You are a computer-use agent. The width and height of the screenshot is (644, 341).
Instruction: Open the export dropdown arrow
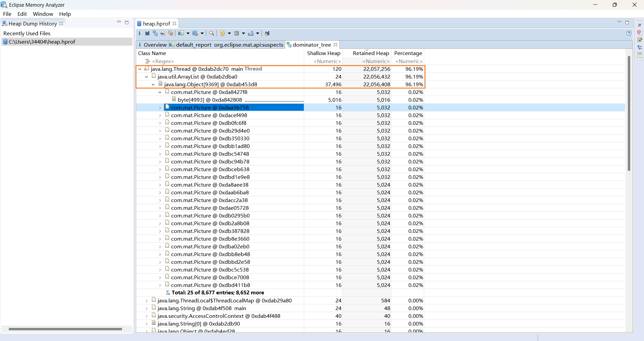(x=257, y=33)
